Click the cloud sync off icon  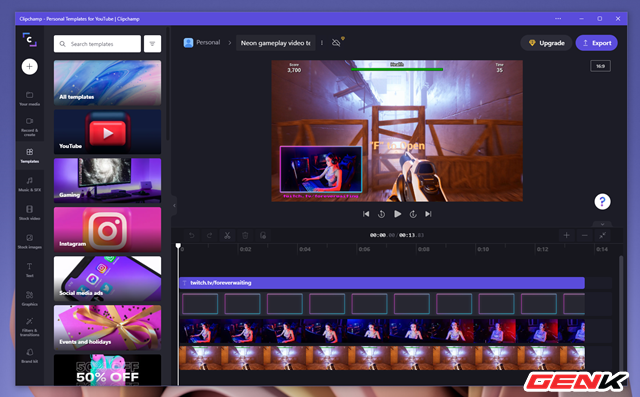pos(336,43)
